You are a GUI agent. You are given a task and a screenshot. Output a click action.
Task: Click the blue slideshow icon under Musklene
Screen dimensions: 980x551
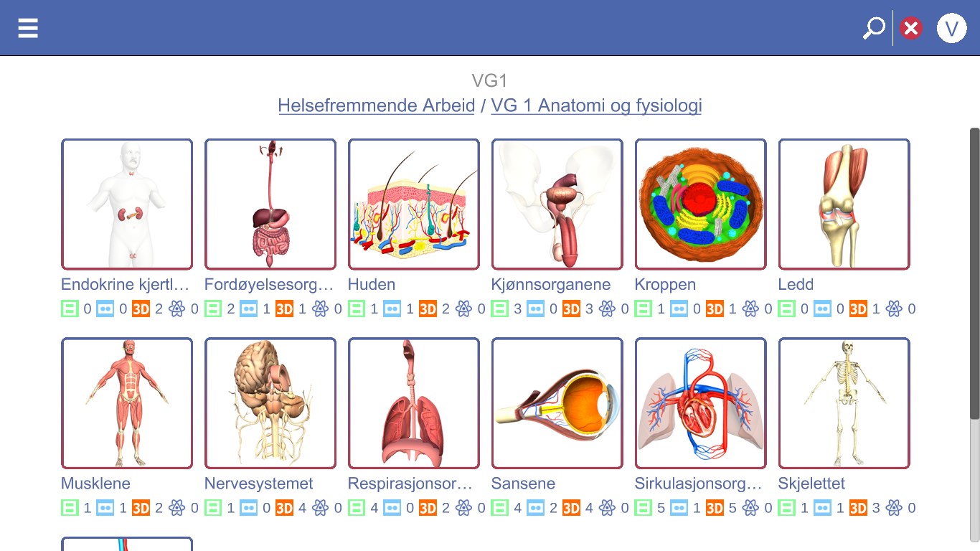coord(105,509)
